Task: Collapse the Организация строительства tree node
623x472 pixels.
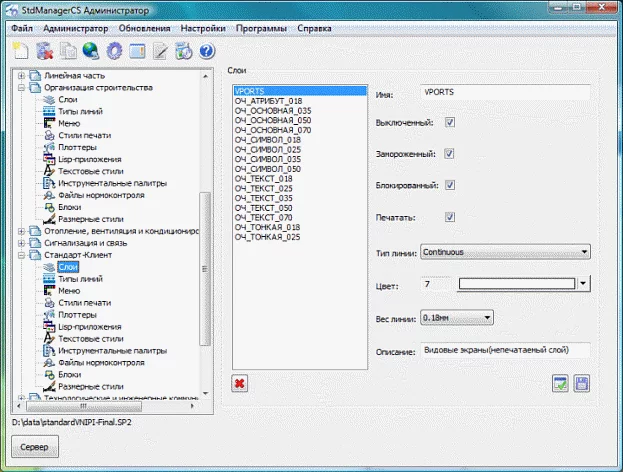Action: (x=22, y=88)
